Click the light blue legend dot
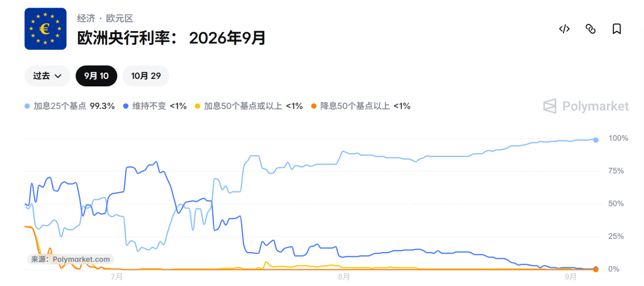The image size is (644, 286). [x=27, y=106]
